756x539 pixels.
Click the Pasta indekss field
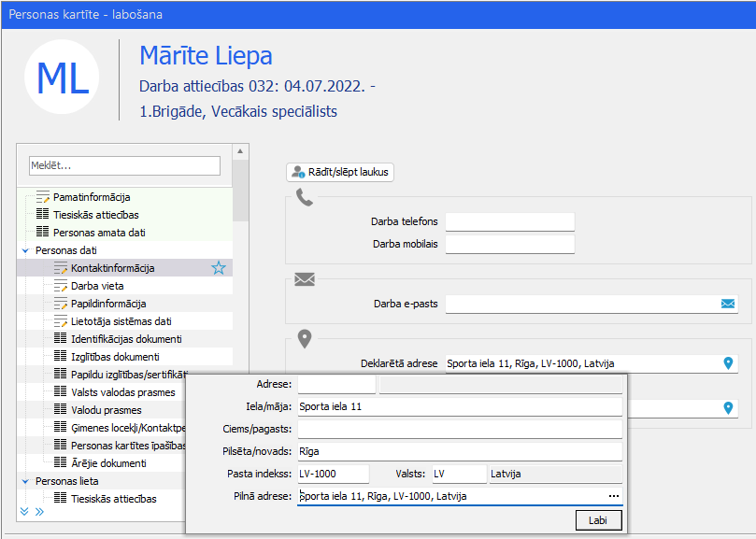334,474
